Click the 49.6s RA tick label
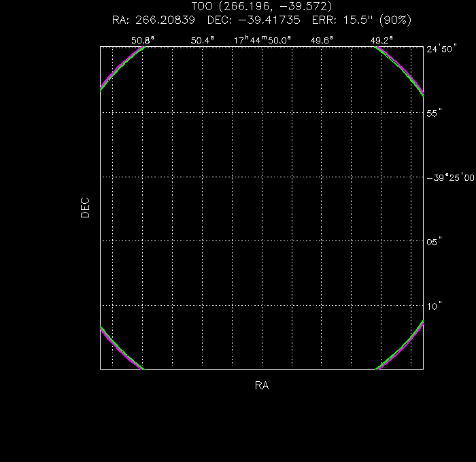 (322, 40)
